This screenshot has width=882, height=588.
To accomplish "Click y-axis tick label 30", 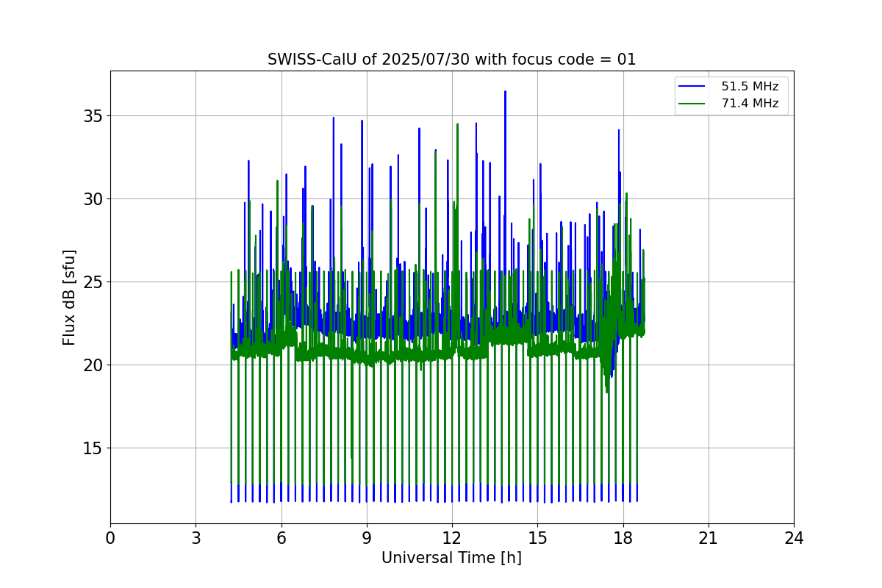I will (x=94, y=199).
